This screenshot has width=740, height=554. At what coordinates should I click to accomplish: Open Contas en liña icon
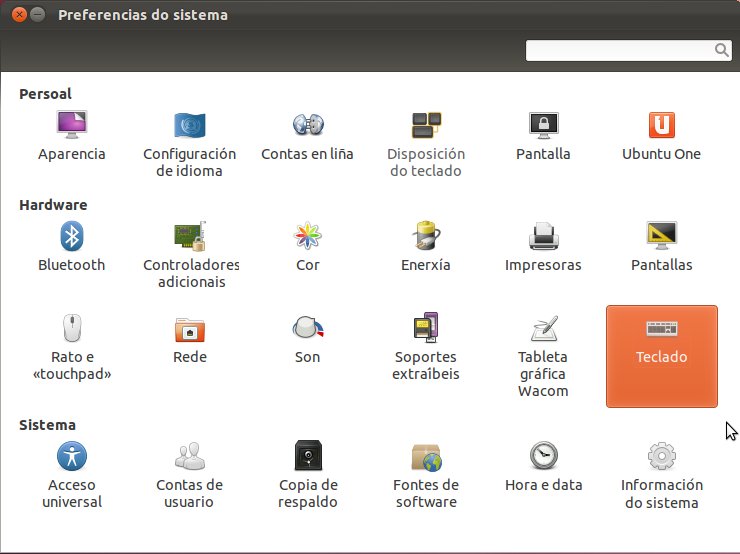coord(308,125)
